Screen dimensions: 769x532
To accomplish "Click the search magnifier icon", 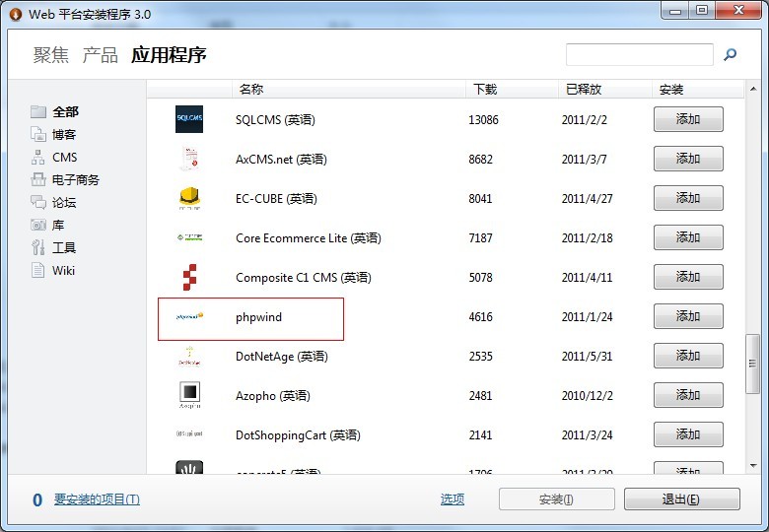I will click(730, 54).
